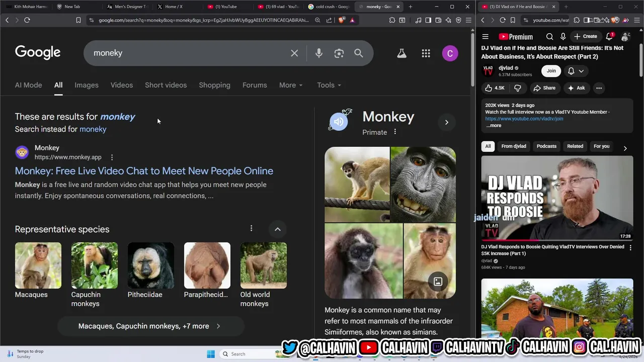The height and width of the screenshot is (362, 644).
Task: Show next YouTube filter chips arrow
Action: tap(625, 148)
